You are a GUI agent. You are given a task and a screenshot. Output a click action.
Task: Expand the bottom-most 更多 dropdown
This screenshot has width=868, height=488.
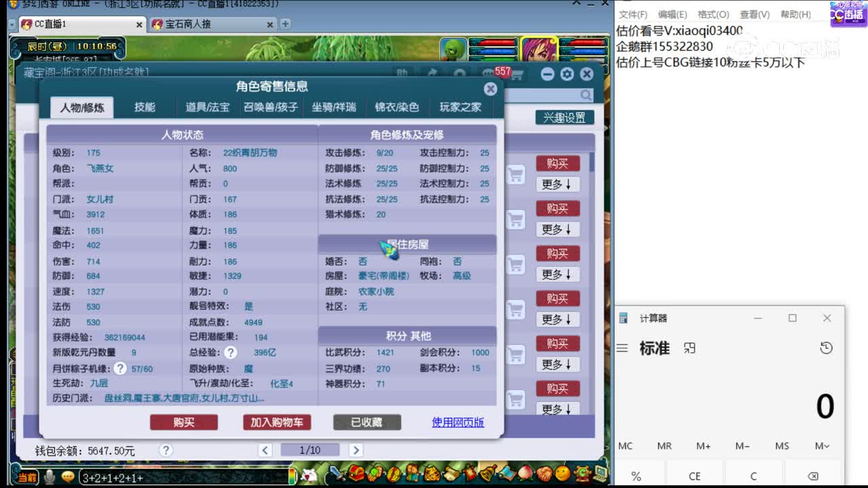click(x=557, y=409)
